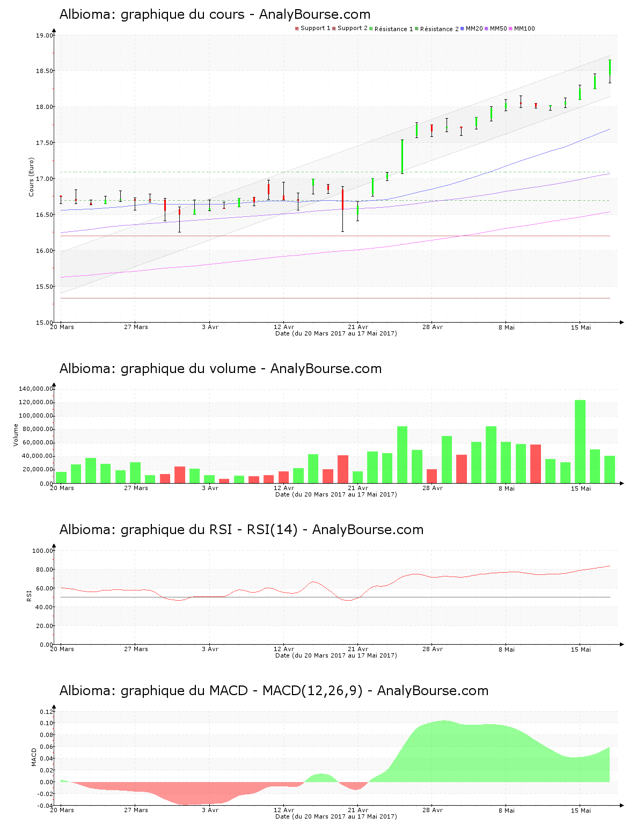Click the 100.00 RSI axis value
The width and height of the screenshot is (644, 832).
(42, 551)
